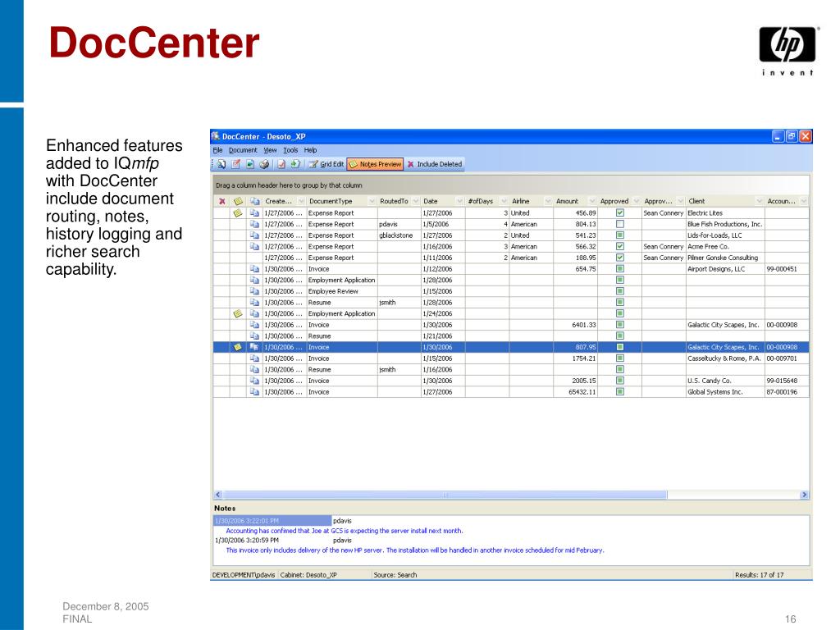Uncheck Approved for Acme Free Co.

coord(620,246)
